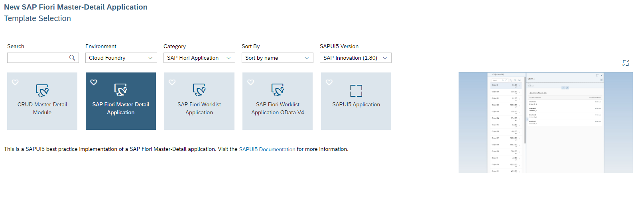Open the Environment dropdown showing Cloud Foundry
The width and height of the screenshot is (644, 217).
[x=120, y=58]
